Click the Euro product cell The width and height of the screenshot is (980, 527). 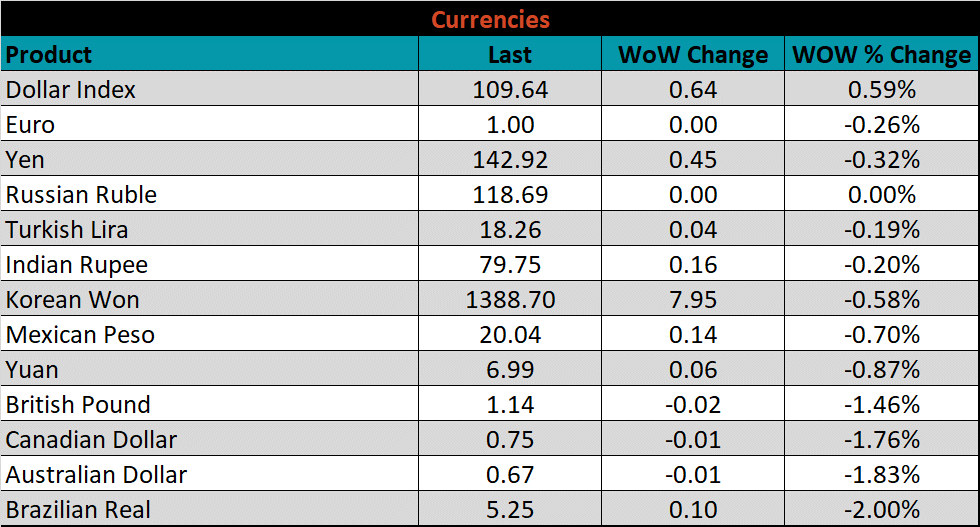pyautogui.click(x=31, y=125)
